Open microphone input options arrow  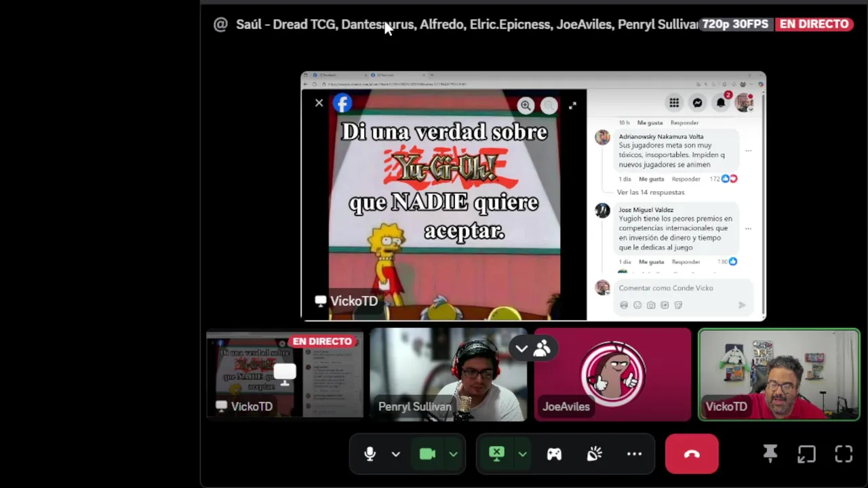tap(395, 454)
